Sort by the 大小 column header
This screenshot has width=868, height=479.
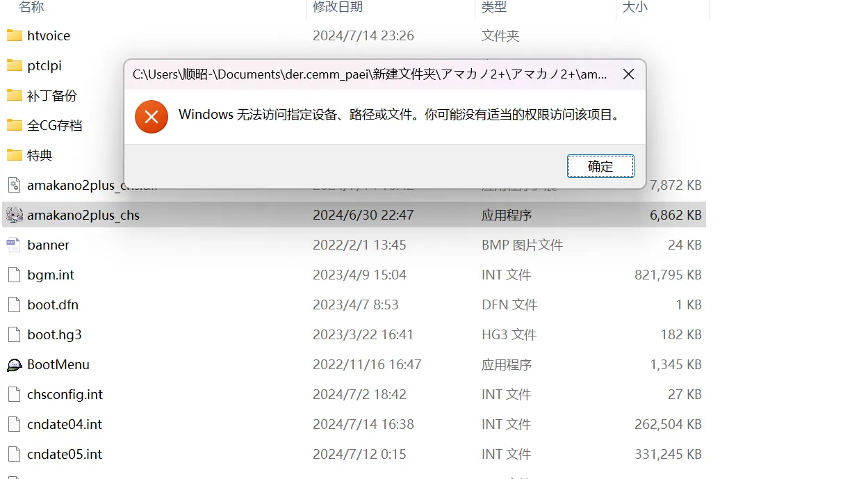click(634, 7)
